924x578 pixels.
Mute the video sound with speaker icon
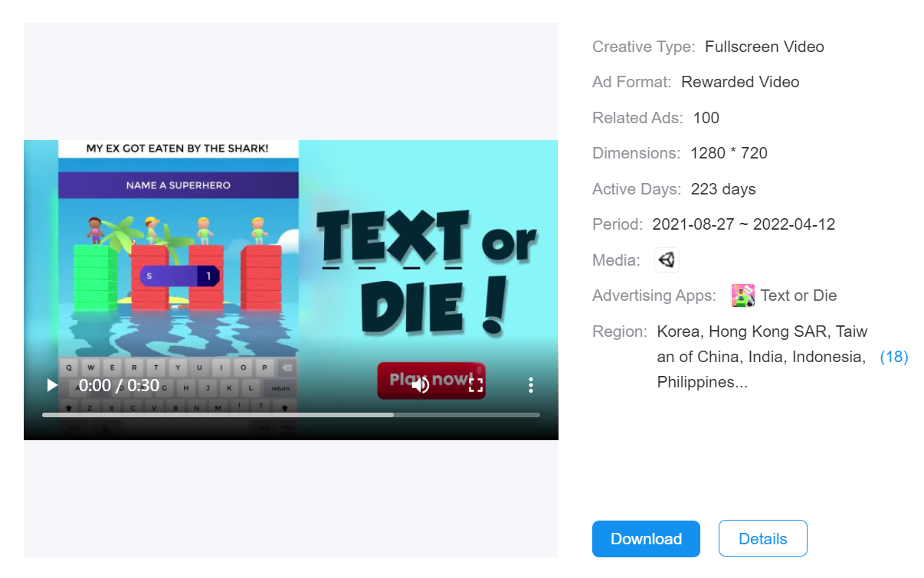pos(420,385)
